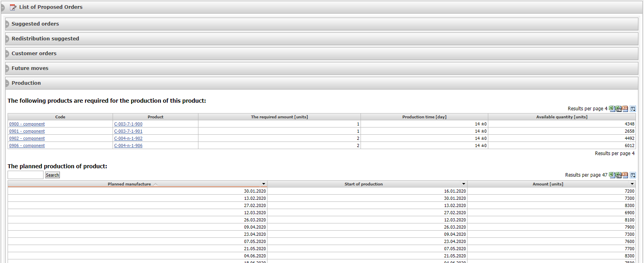
Task: Focus the planned production search field
Action: pyautogui.click(x=26, y=175)
